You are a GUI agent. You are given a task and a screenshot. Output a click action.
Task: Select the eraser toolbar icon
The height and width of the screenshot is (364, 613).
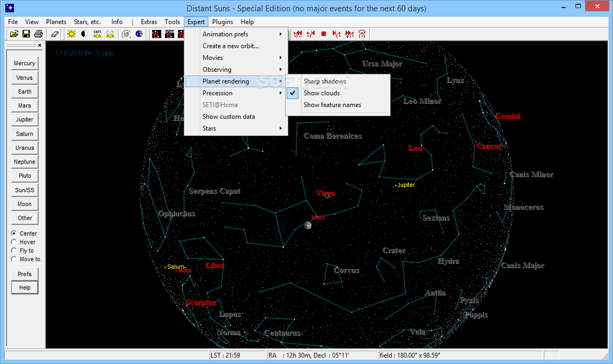click(55, 34)
